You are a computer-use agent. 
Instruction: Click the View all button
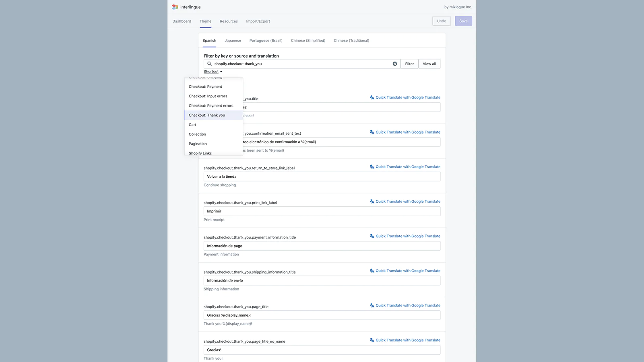[429, 64]
